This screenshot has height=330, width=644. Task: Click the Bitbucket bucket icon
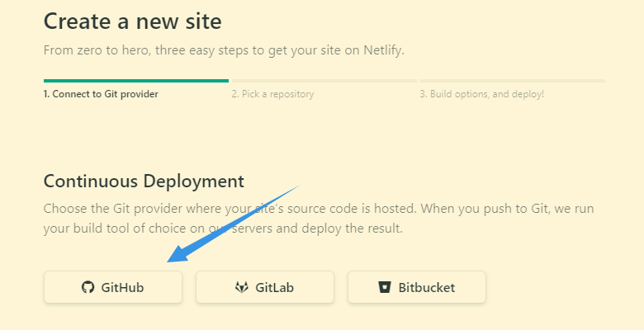[384, 288]
